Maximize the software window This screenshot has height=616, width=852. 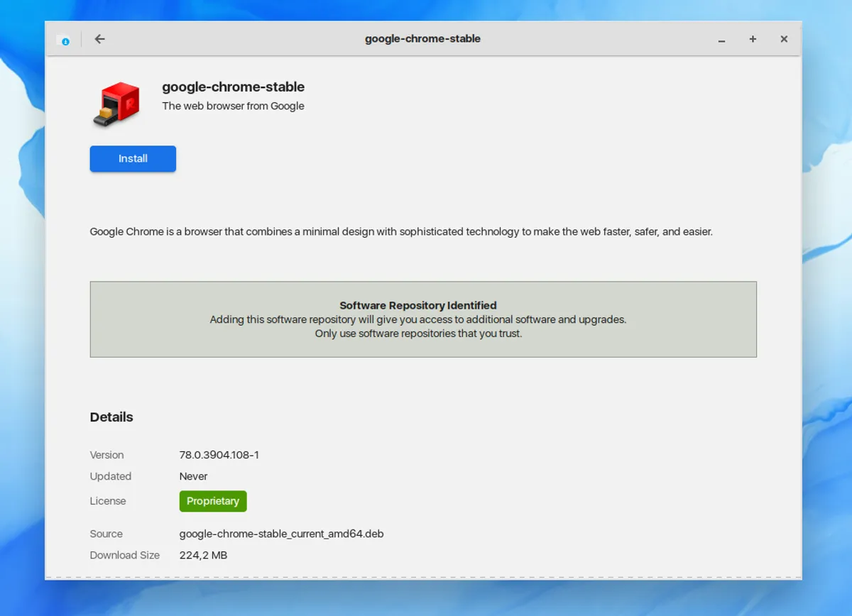[753, 39]
